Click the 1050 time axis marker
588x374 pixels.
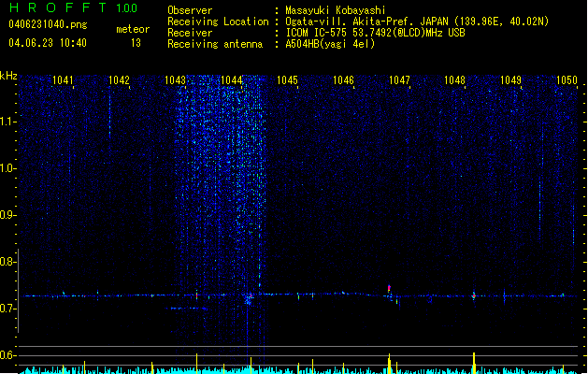coord(566,80)
